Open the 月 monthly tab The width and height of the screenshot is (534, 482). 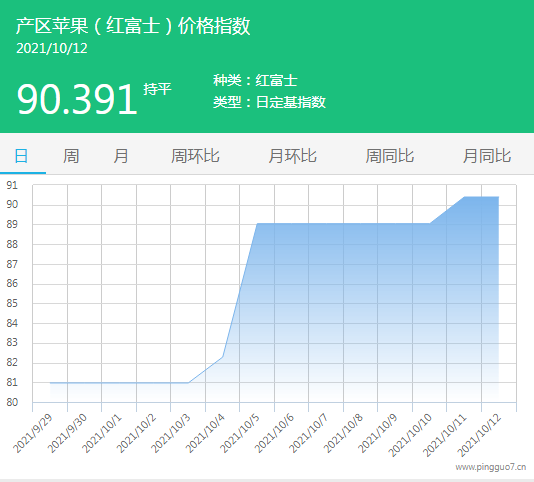121,156
